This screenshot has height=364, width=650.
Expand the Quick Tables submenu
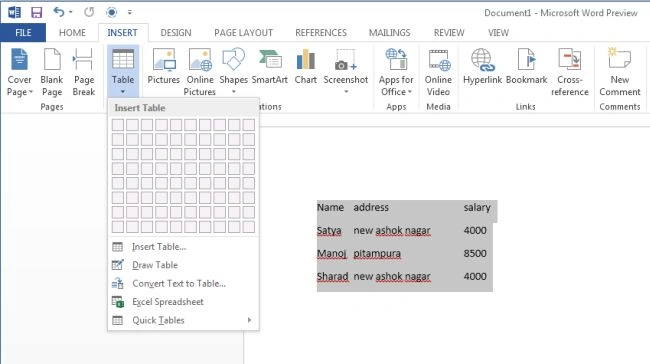click(183, 320)
